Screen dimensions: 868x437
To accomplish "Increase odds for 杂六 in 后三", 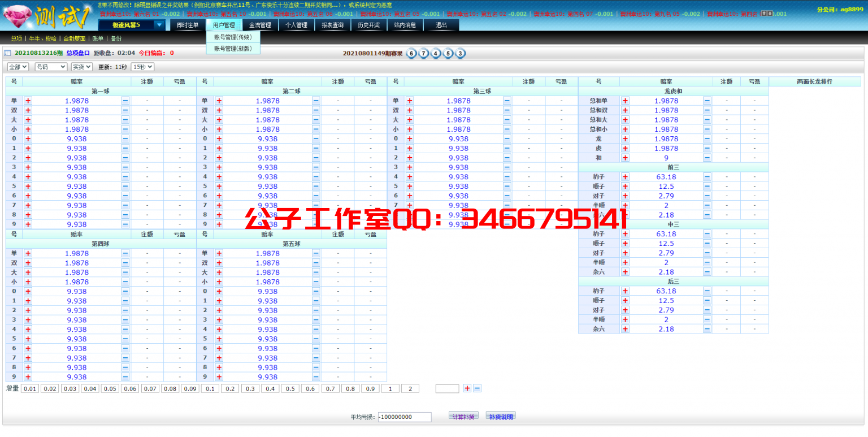I will pos(625,329).
